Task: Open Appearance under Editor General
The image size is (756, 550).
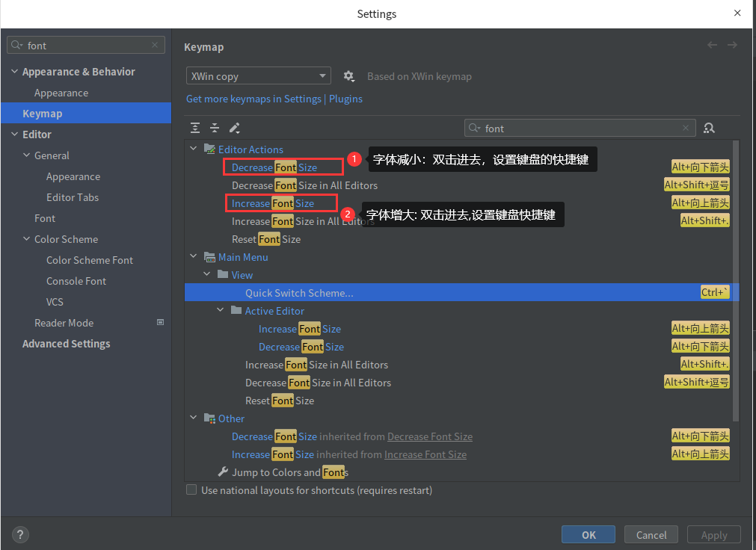Action: (73, 176)
